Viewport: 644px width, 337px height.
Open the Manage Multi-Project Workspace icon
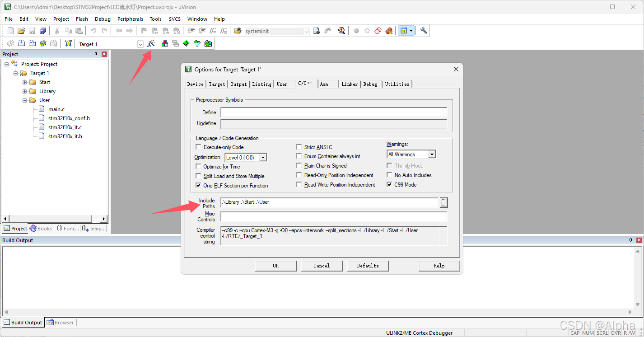(175, 43)
